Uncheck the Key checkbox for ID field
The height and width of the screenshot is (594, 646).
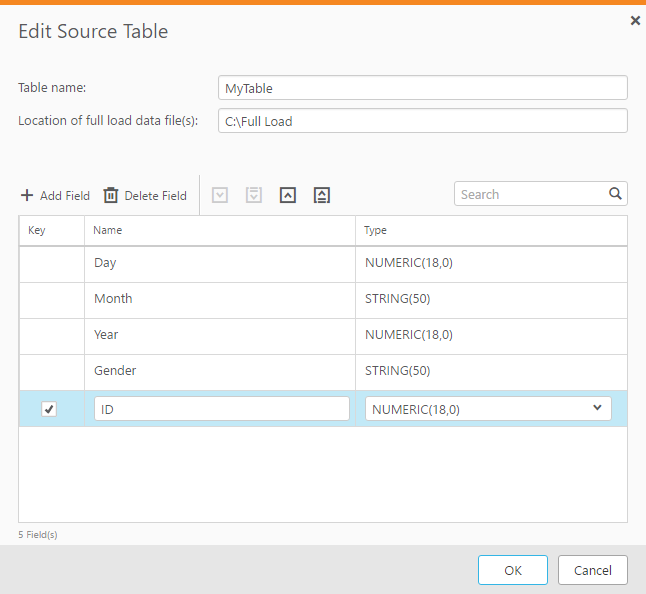49,409
